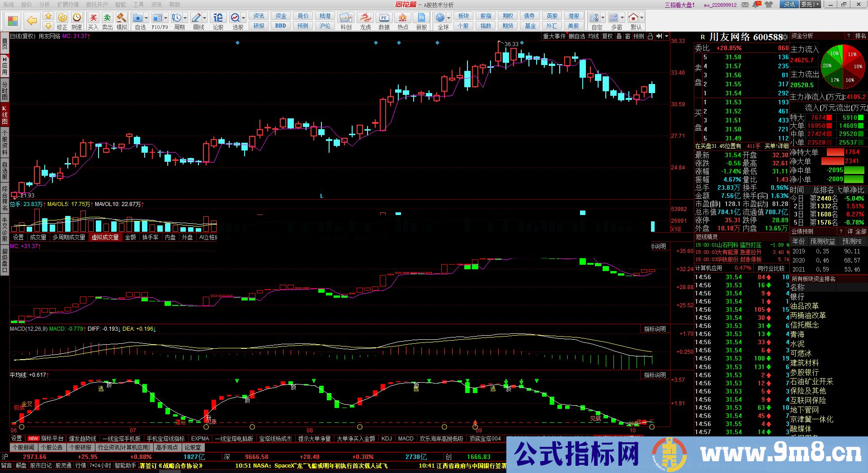Expand the F10/F9 dropdown arrow

165,18
